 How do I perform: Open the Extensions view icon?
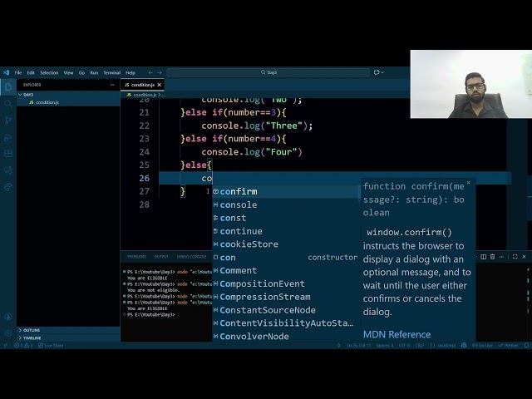[8, 154]
